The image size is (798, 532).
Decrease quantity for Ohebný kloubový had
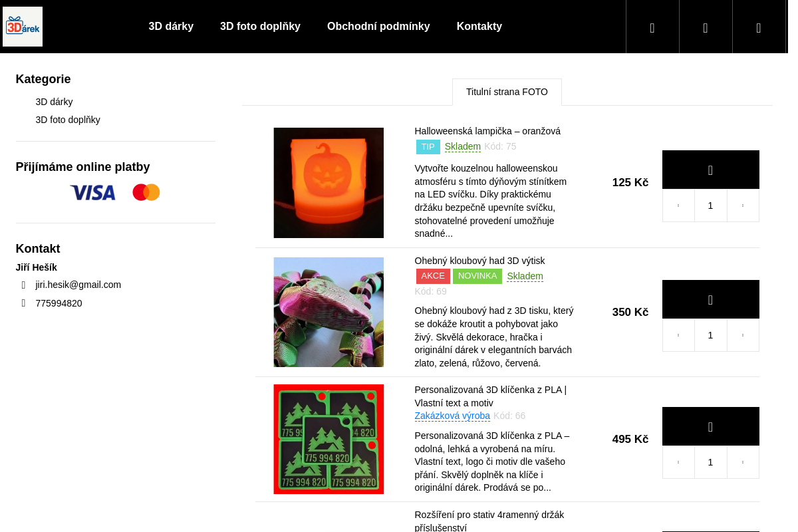point(678,335)
